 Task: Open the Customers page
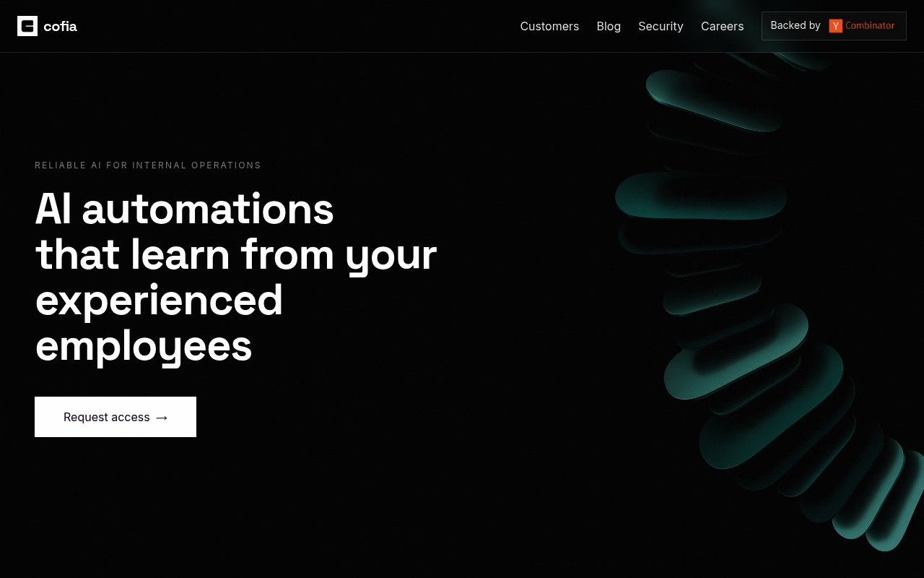pyautogui.click(x=549, y=26)
